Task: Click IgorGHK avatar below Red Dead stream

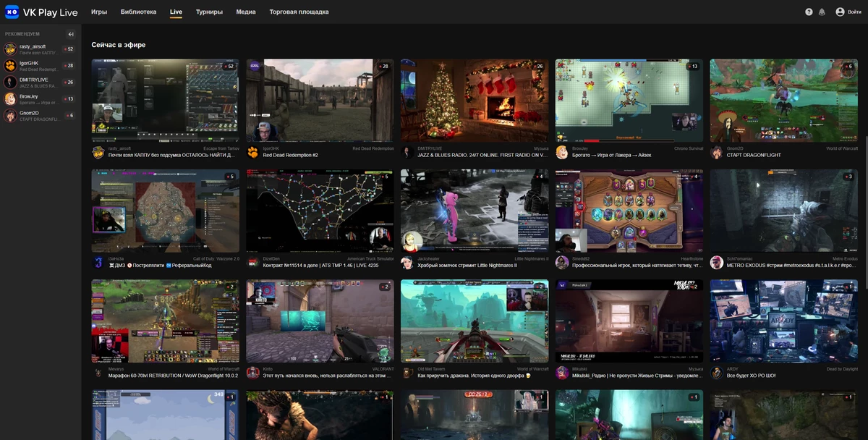Action: [x=253, y=152]
